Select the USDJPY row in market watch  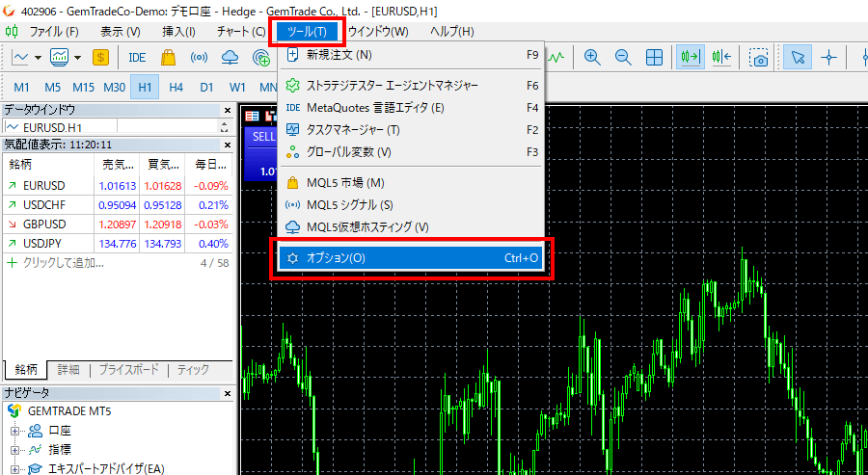[118, 244]
